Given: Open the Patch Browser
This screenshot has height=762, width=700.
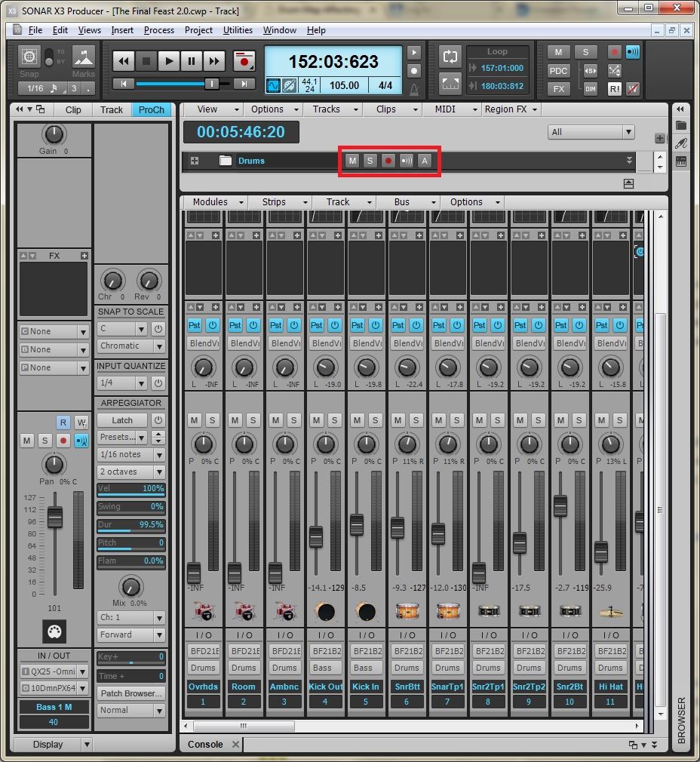Looking at the screenshot, I should [x=130, y=693].
